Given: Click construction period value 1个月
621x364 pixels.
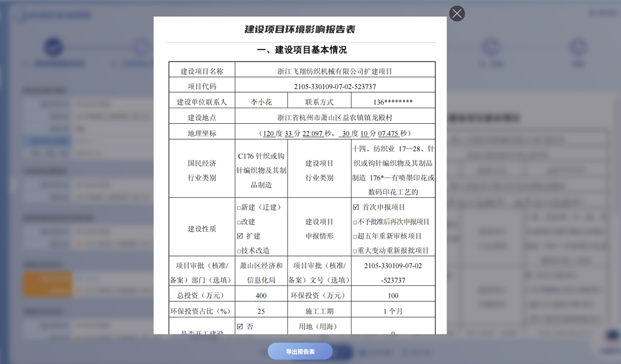Looking at the screenshot, I should (393, 311).
